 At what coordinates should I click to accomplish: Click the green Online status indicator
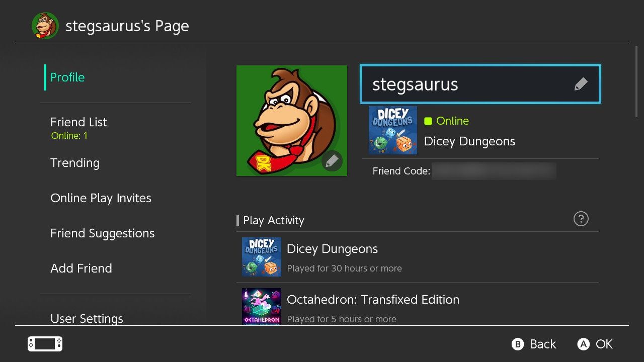tap(428, 121)
